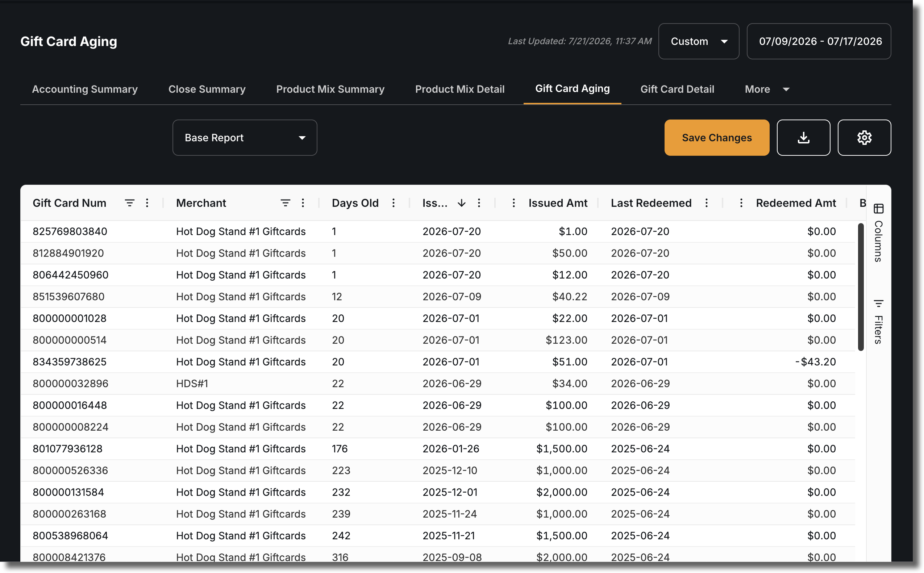924x573 pixels.
Task: Click the download report icon button
Action: point(803,138)
